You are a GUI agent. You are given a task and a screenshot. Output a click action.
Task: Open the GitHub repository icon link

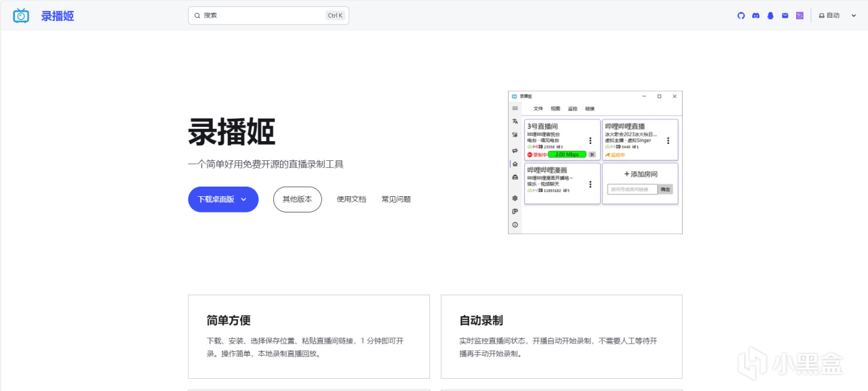(741, 16)
